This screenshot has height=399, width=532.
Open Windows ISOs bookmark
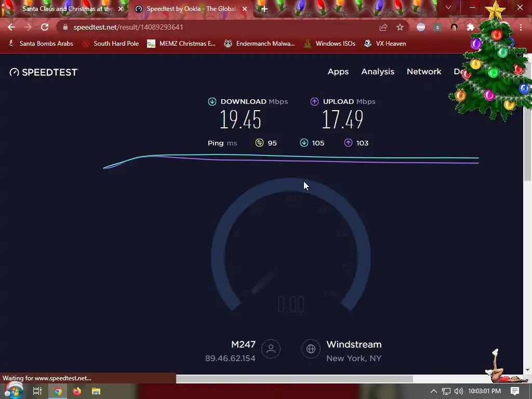point(330,44)
